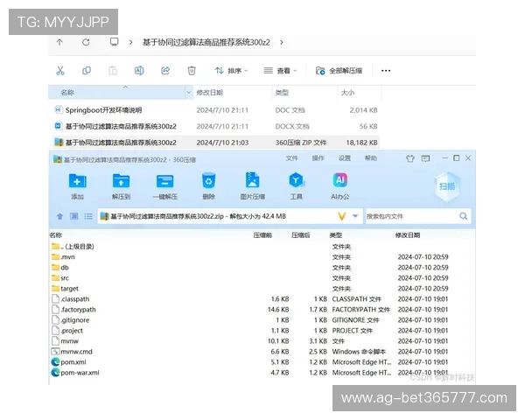The height and width of the screenshot is (420, 525).
Task: Click 解压到 extract-to icon
Action: (121, 186)
